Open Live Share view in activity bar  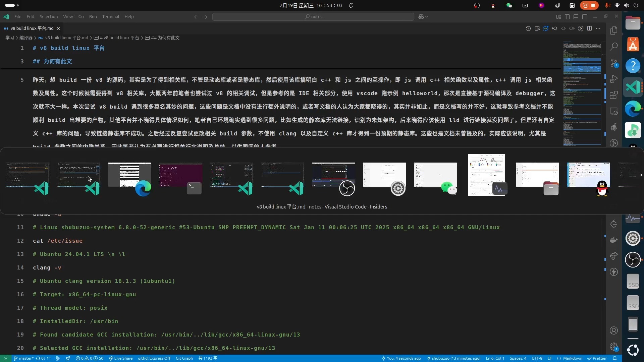(614, 256)
